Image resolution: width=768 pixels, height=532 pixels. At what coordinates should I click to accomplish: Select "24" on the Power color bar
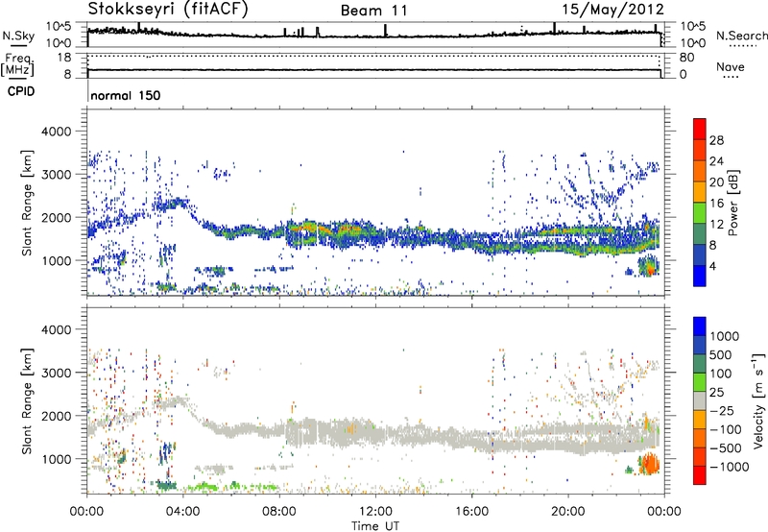click(716, 161)
